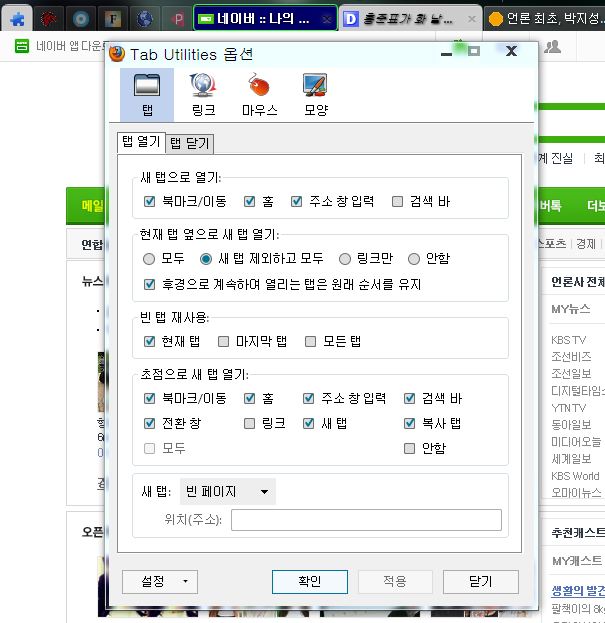Check 안함 under 초점으로 새 탭 열기
The height and width of the screenshot is (623, 605).
click(x=410, y=449)
